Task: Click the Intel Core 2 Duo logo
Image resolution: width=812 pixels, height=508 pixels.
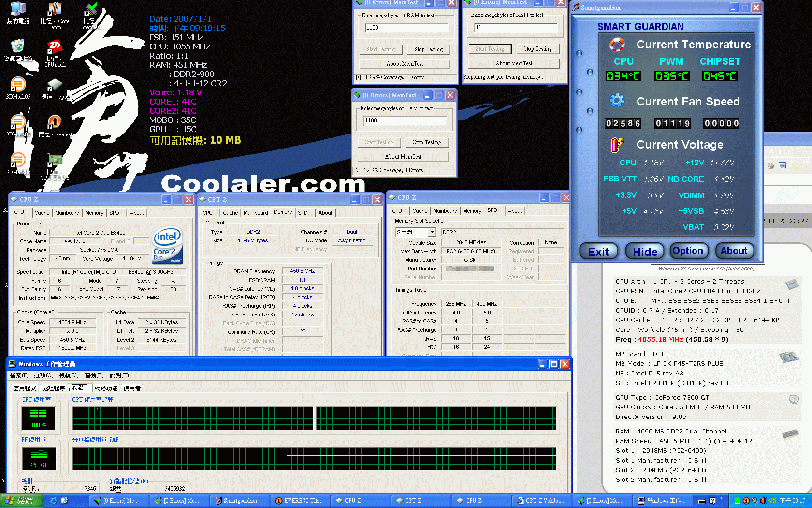Action: 168,246
